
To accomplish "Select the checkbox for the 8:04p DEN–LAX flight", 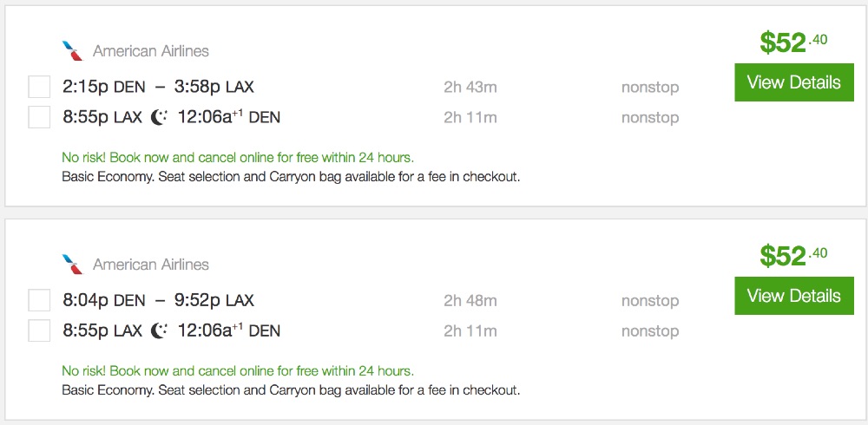I will coord(39,301).
